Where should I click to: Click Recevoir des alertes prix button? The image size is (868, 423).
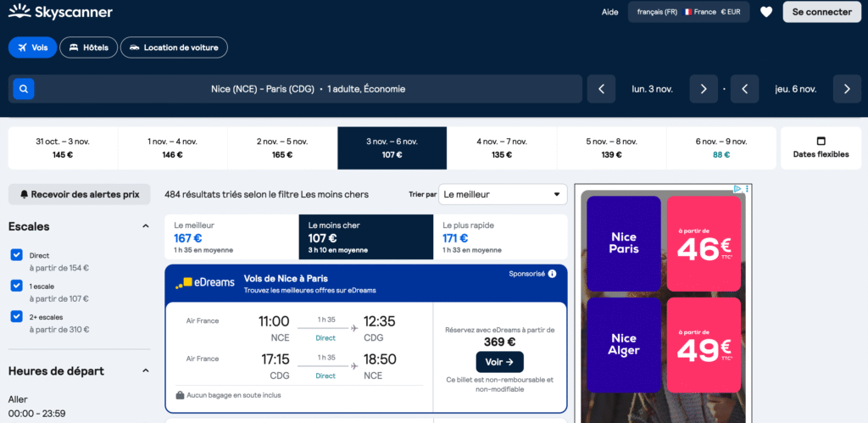[x=79, y=194]
